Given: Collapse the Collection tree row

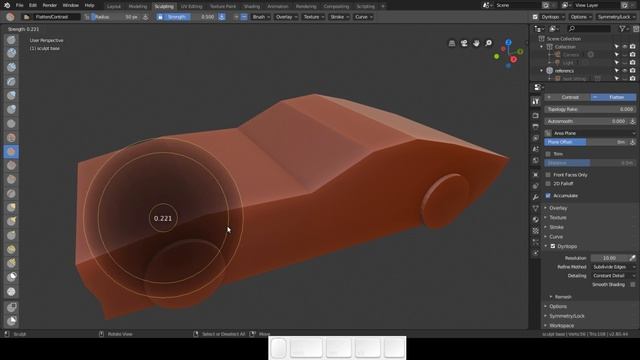Looking at the screenshot, I should (x=542, y=47).
